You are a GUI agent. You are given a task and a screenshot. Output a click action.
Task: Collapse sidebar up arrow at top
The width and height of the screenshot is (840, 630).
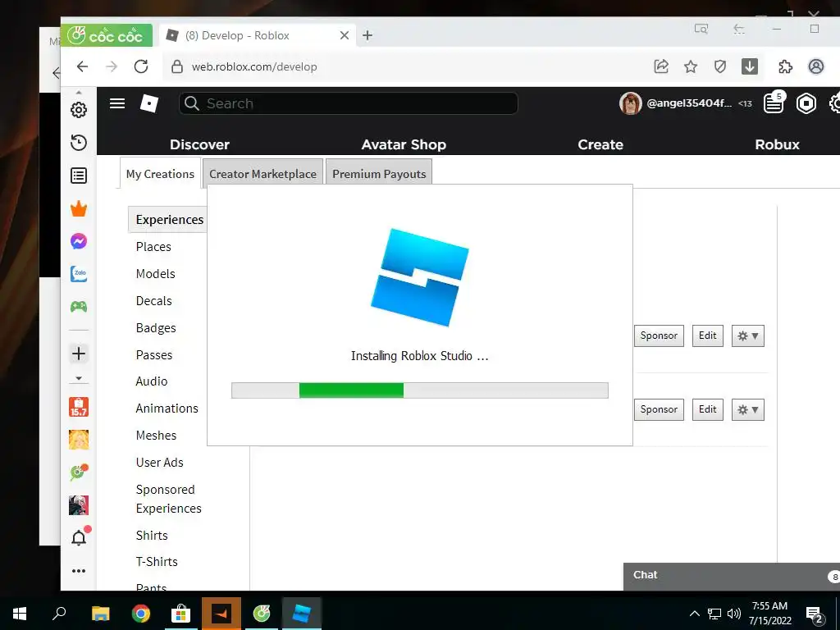pyautogui.click(x=79, y=93)
